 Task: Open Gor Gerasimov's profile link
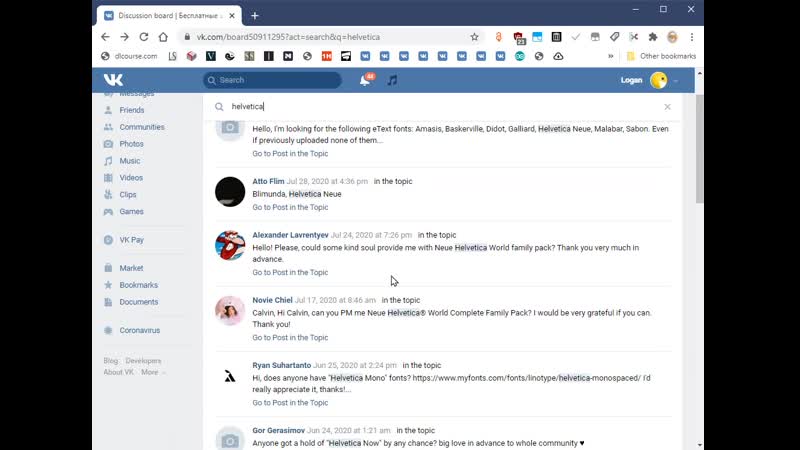pyautogui.click(x=279, y=431)
